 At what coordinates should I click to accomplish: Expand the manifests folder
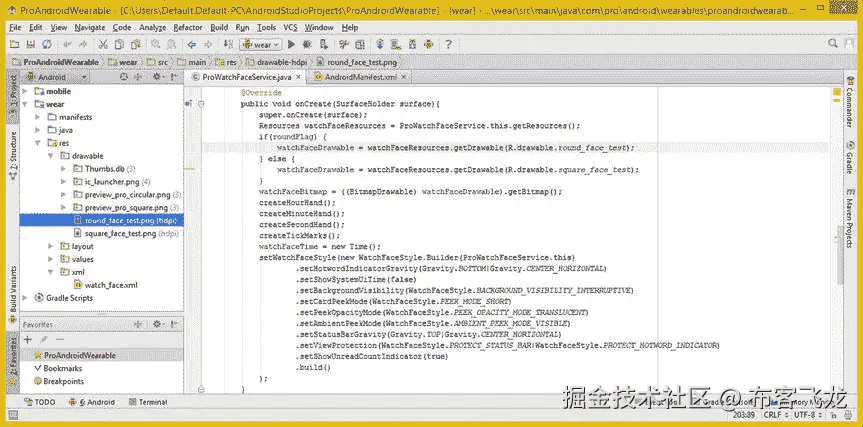38,117
